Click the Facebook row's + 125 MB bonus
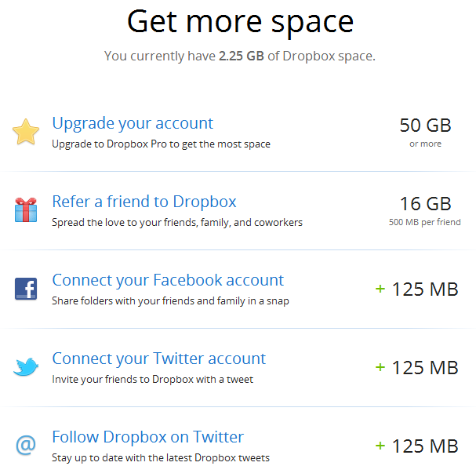This screenshot has width=476, height=466. tap(416, 289)
